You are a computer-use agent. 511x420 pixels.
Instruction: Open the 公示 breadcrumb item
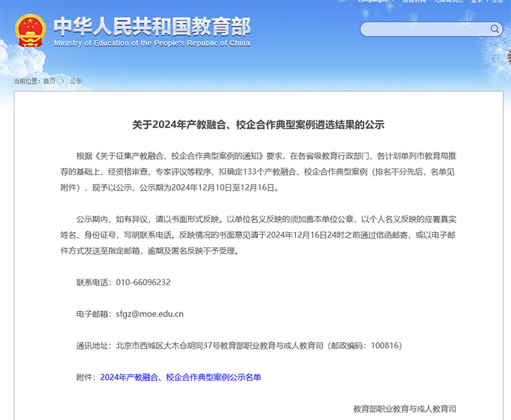coord(76,81)
